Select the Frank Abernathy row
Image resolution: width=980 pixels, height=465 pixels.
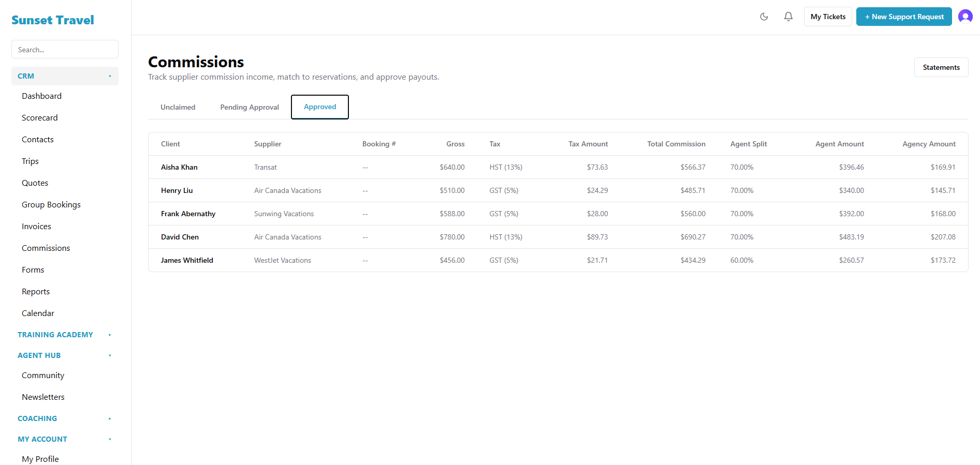pyautogui.click(x=558, y=214)
